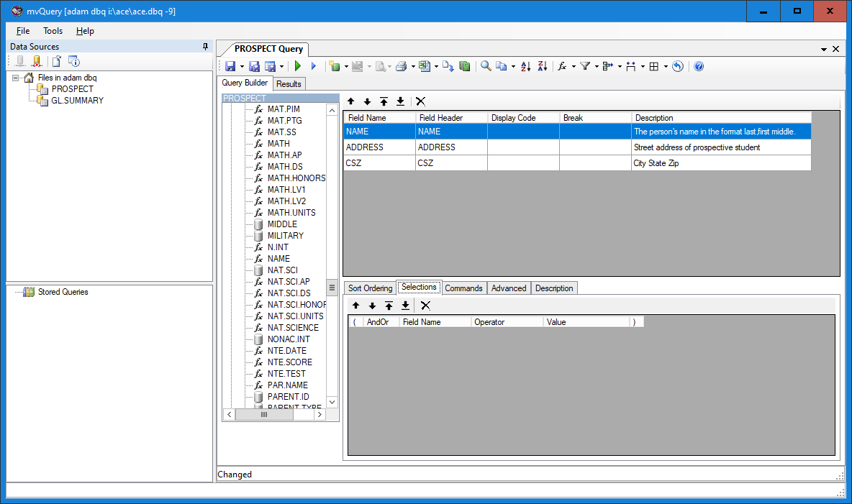Select the GL.SUMMARY file

click(77, 101)
